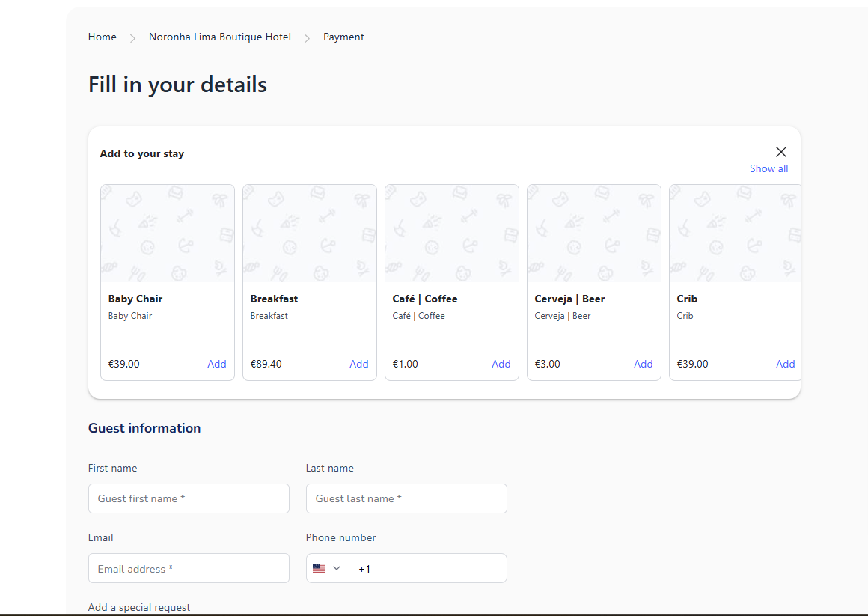Click the €1.00 coffee price
Viewport: 868px width, 616px height.
(406, 364)
